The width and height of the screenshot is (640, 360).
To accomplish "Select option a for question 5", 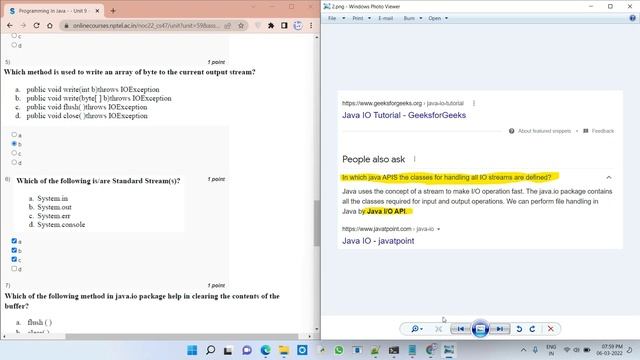I will point(14,134).
